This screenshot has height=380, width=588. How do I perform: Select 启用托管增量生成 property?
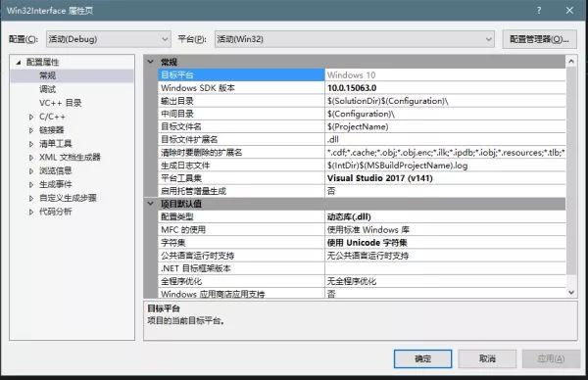[241, 191]
